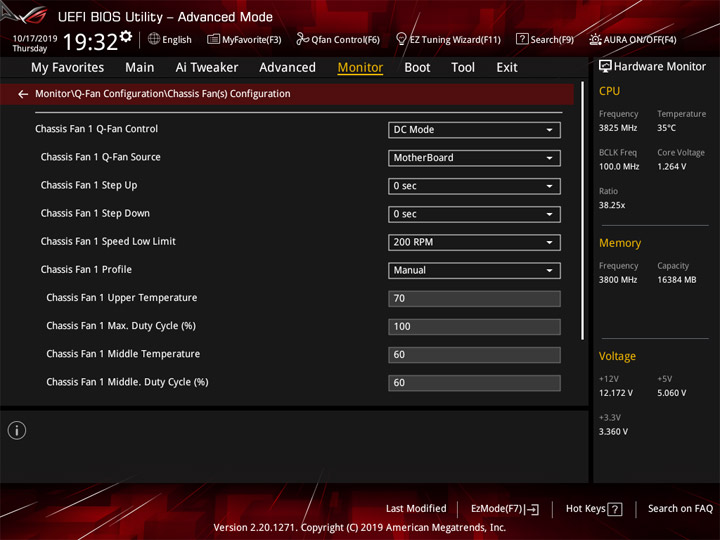
Task: Open the Speed Low Limit 200 RPM dropdown
Action: (474, 242)
